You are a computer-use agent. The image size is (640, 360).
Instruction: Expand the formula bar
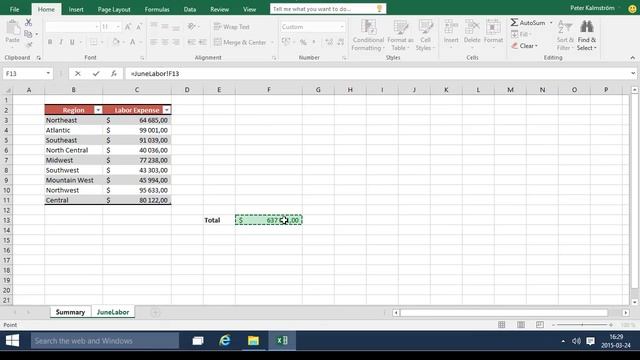point(633,73)
